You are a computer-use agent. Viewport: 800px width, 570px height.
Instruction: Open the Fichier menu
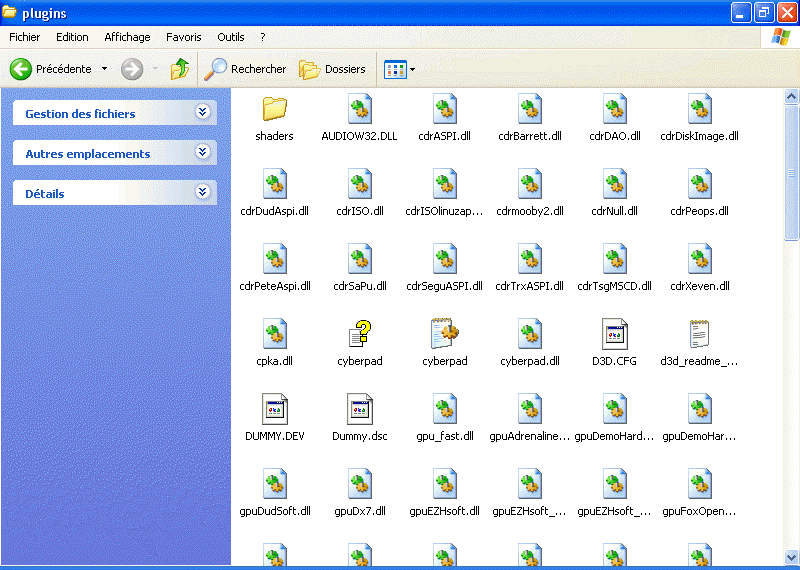point(24,37)
